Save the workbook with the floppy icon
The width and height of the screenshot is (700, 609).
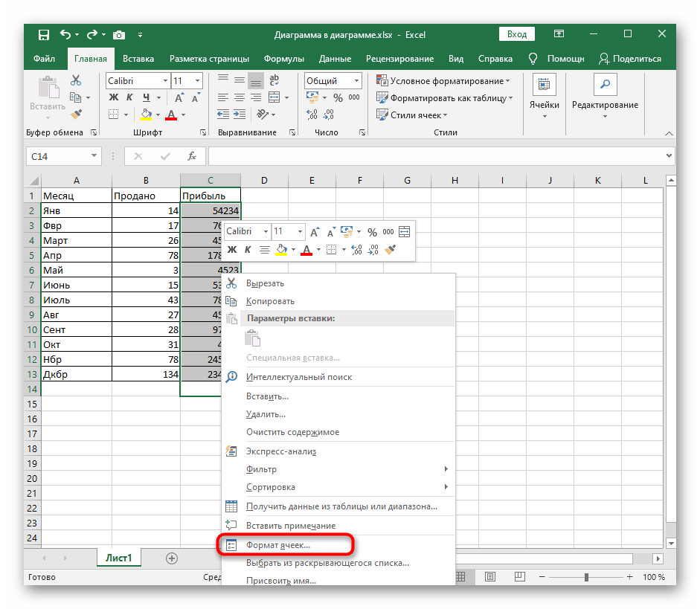44,35
